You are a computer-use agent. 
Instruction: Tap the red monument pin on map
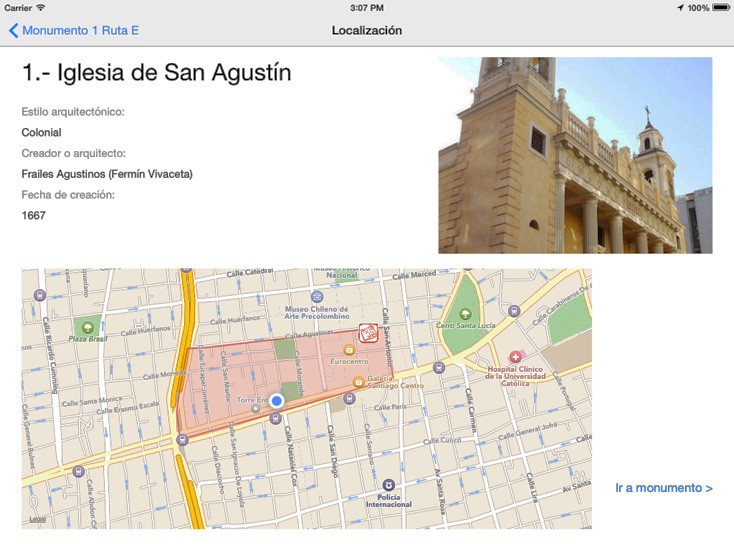tap(369, 333)
